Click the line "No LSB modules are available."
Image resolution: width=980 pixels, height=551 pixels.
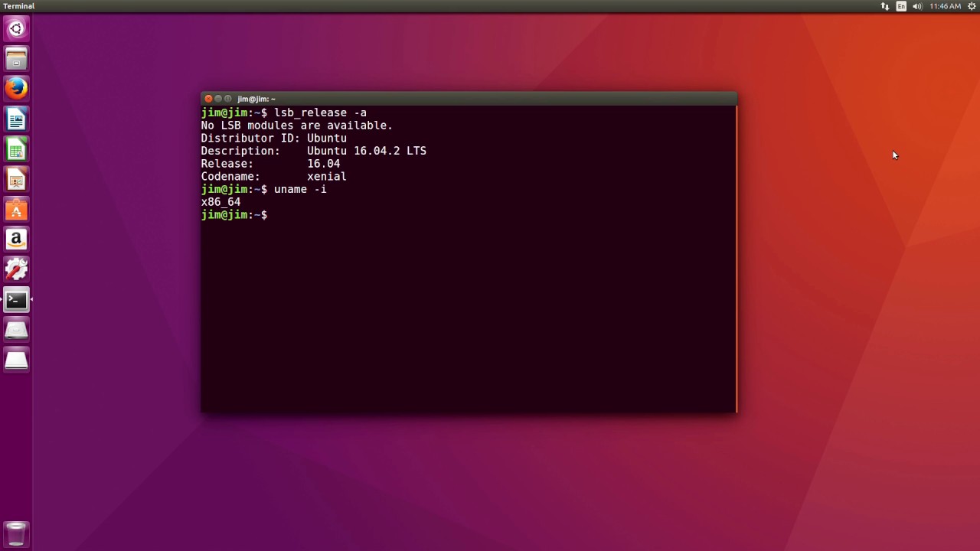pos(296,126)
